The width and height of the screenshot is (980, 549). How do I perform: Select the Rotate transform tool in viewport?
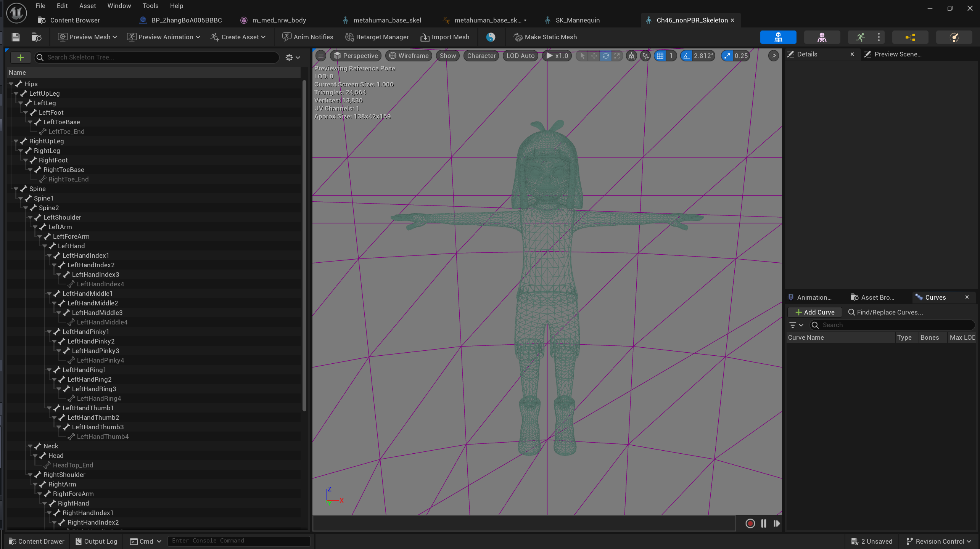click(x=605, y=56)
